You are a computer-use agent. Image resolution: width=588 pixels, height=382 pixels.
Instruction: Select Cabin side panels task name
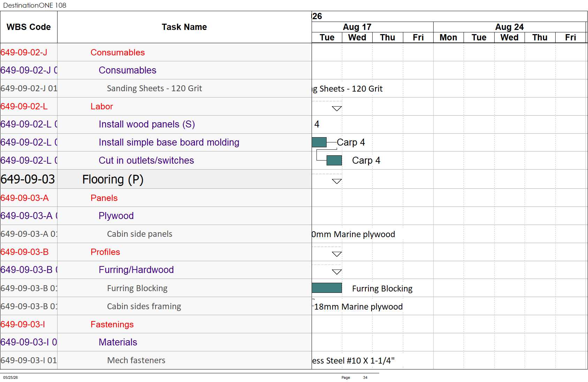click(139, 234)
